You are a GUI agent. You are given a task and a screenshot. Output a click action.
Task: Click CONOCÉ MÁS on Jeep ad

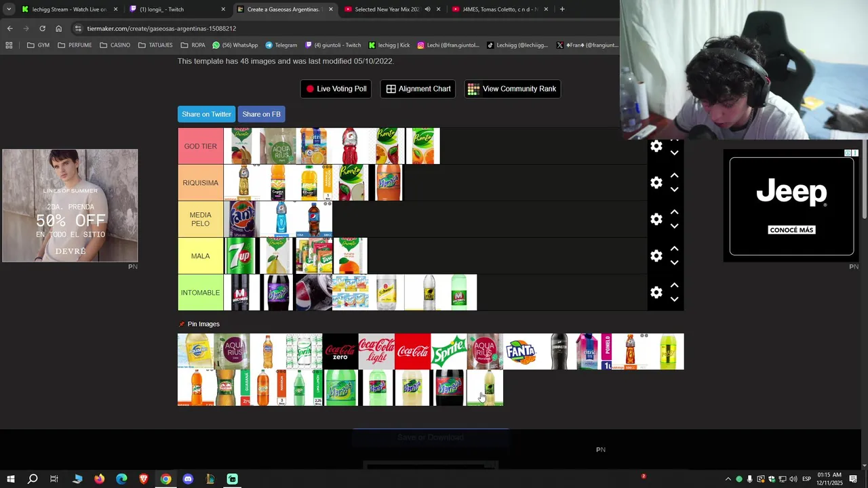point(791,230)
